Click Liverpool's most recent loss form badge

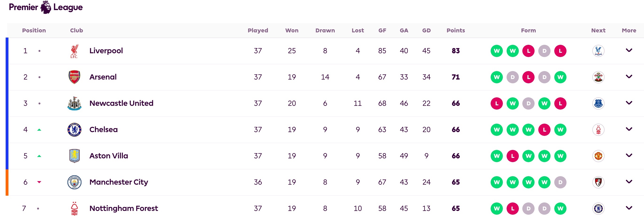[x=560, y=51]
